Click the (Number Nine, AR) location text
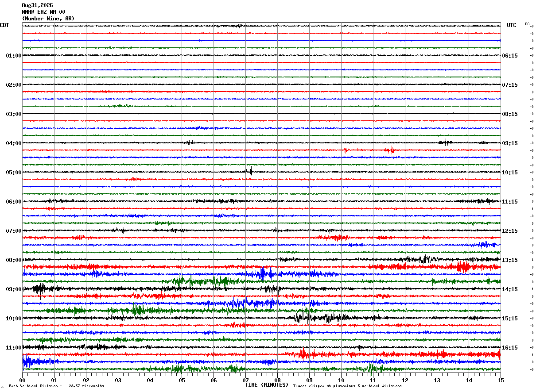The height and width of the screenshot is (392, 536). (x=48, y=19)
